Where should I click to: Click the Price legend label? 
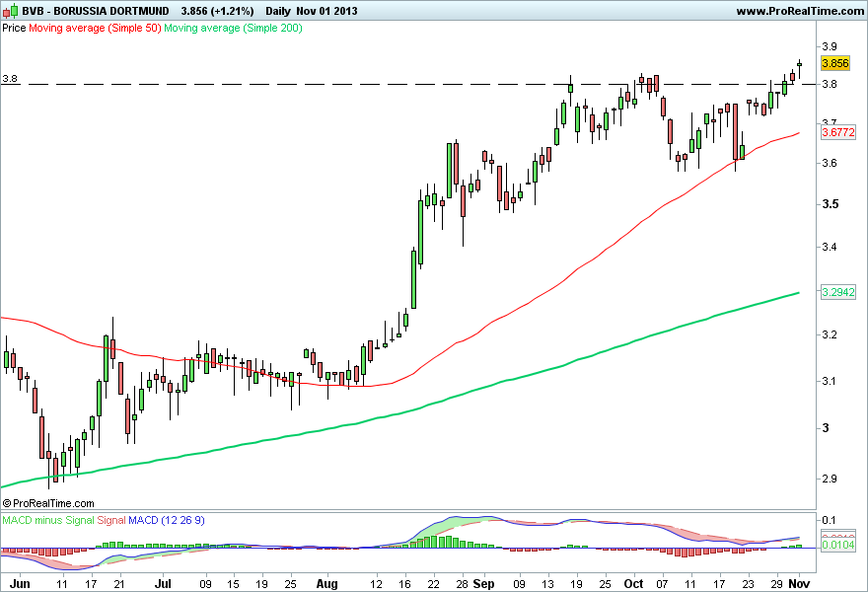(x=14, y=28)
